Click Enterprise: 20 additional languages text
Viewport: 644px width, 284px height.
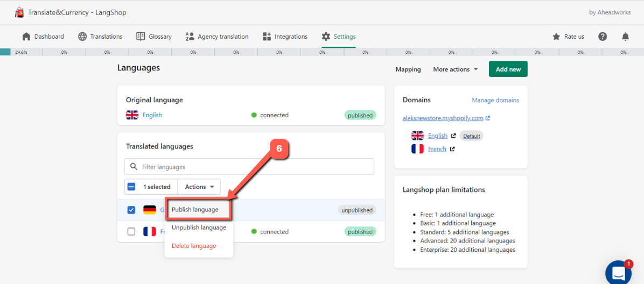468,250
